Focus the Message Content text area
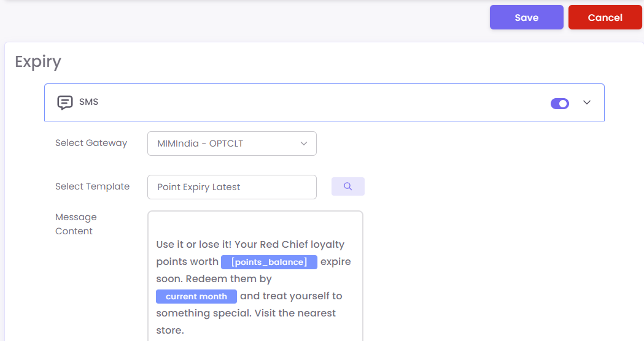Viewport: 644px width, 341px height. pos(255,226)
